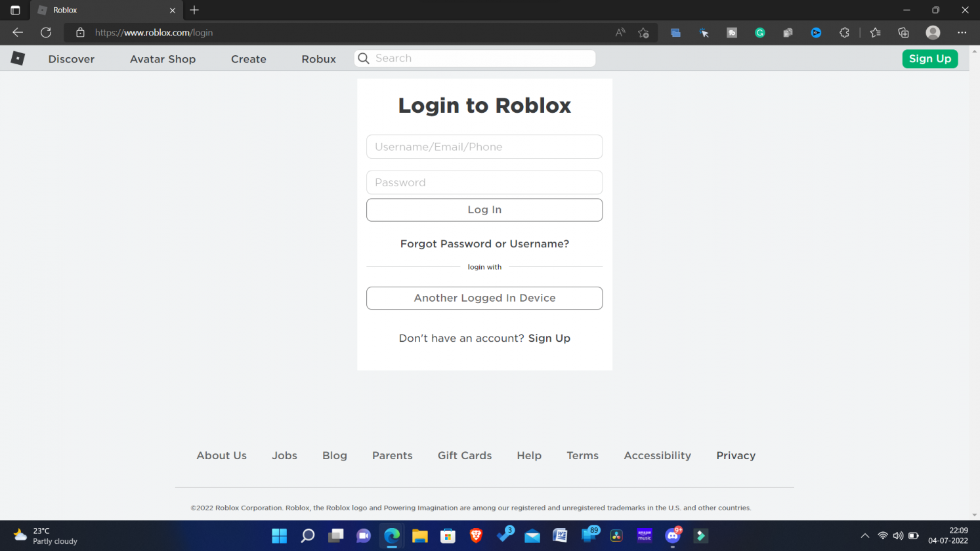Focus the Password field

coord(484,182)
